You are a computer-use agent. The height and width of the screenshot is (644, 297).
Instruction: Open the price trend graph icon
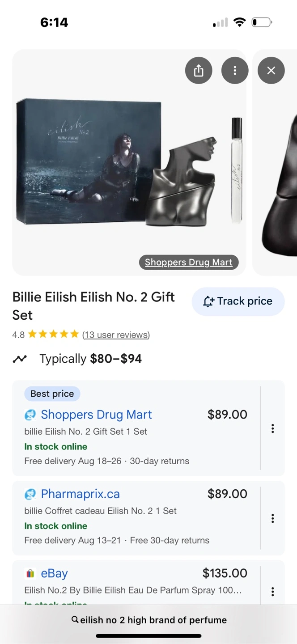20,359
